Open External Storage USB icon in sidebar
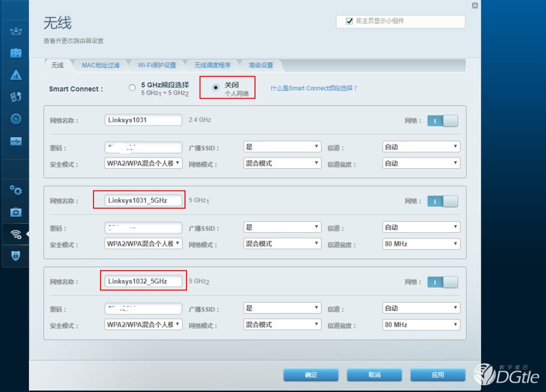 click(16, 141)
